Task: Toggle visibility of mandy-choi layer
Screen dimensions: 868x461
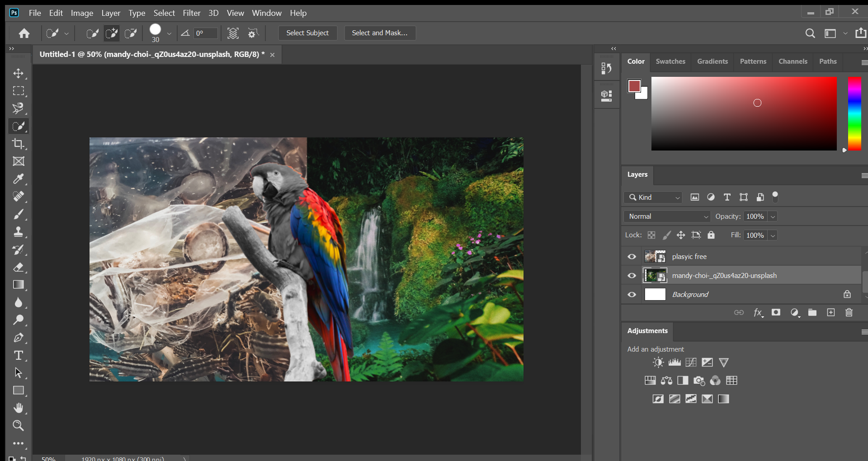Action: tap(632, 276)
